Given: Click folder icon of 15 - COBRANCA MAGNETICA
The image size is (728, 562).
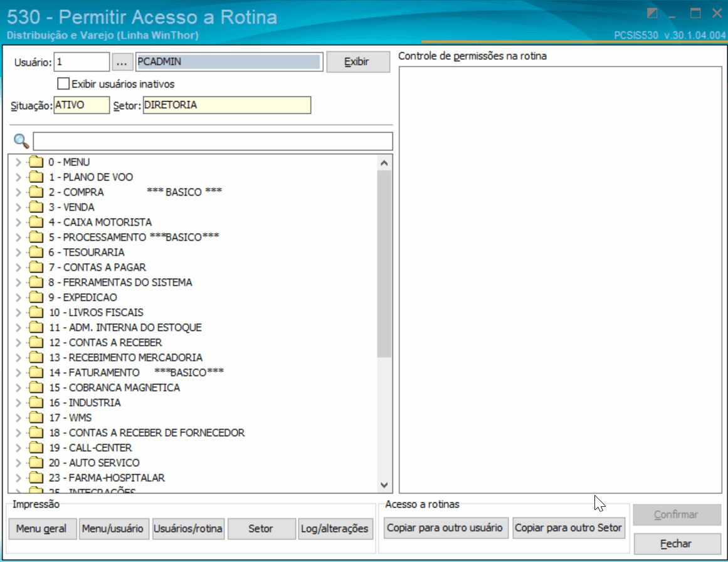Looking at the screenshot, I should click(36, 387).
